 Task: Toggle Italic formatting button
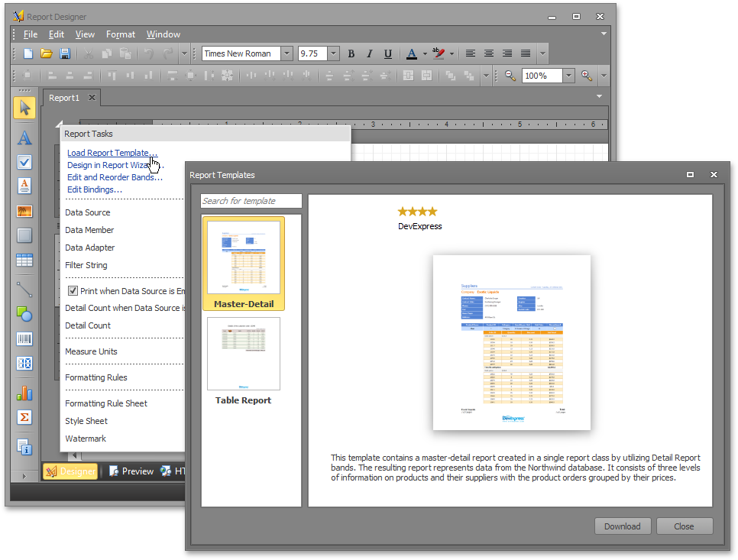point(370,53)
